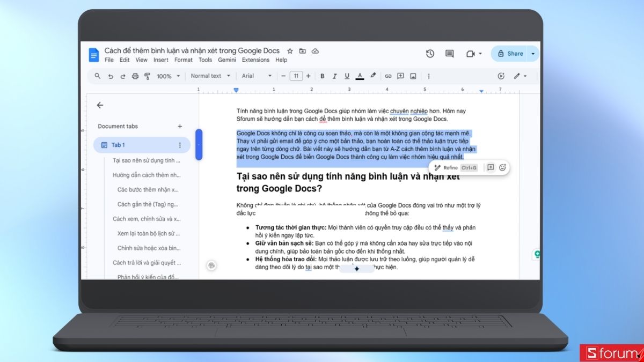This screenshot has height=362, width=644.
Task: Open the File menu
Action: [x=109, y=60]
